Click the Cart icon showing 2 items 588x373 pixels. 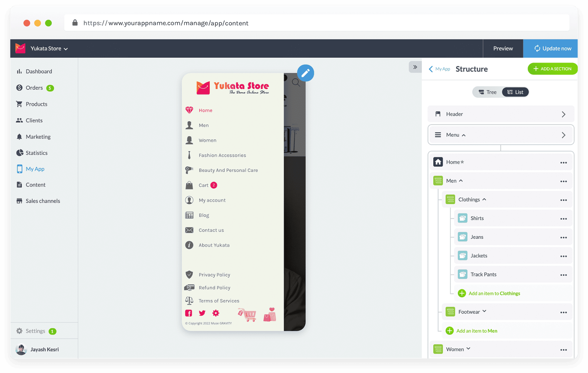190,185
